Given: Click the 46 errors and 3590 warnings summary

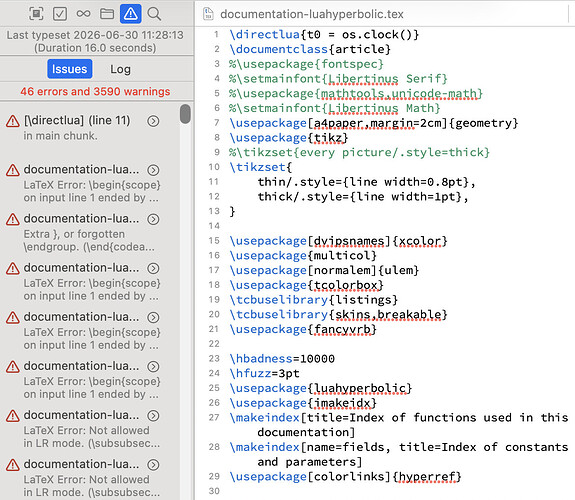Looking at the screenshot, I should pyautogui.click(x=95, y=91).
